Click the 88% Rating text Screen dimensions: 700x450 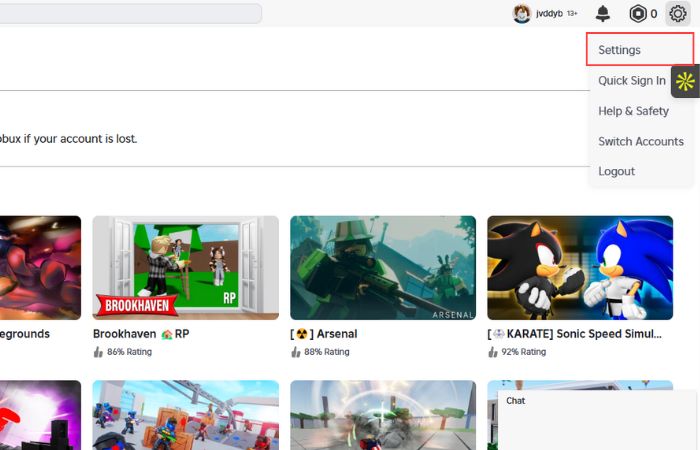327,352
